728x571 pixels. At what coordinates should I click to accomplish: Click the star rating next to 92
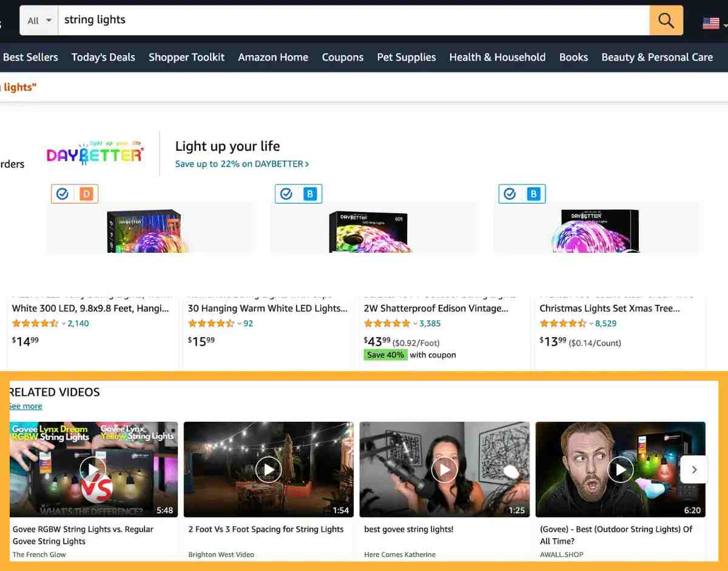(x=211, y=324)
